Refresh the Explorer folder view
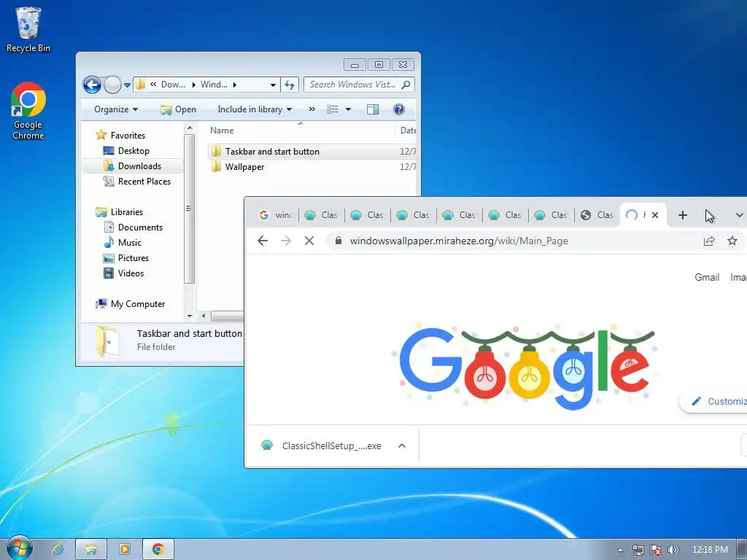The height and width of the screenshot is (560, 747). pos(290,85)
